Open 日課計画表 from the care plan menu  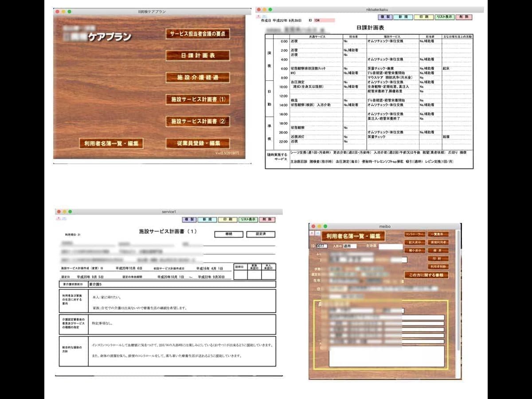(x=198, y=56)
